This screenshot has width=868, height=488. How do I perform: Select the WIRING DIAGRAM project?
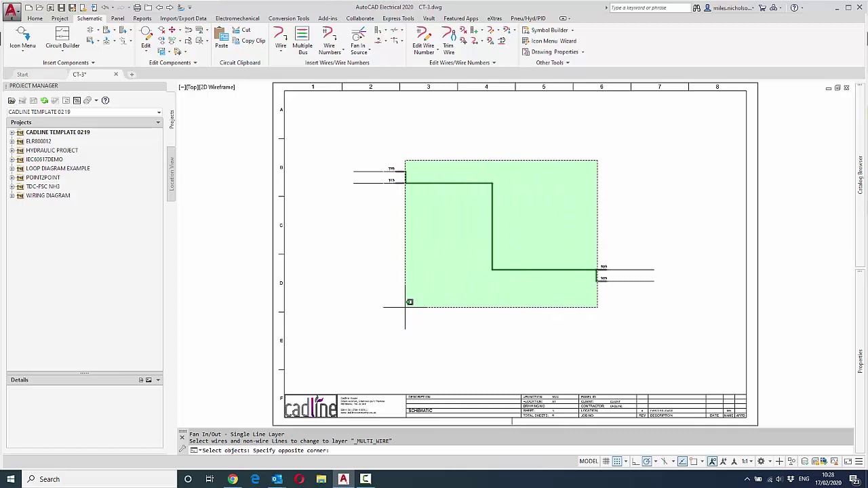click(x=47, y=195)
